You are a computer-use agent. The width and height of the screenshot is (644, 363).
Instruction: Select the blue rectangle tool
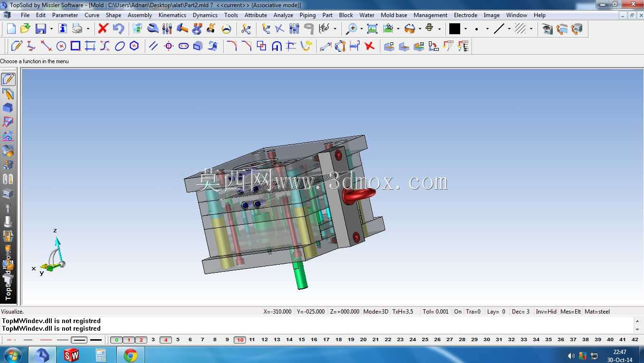[x=76, y=46]
